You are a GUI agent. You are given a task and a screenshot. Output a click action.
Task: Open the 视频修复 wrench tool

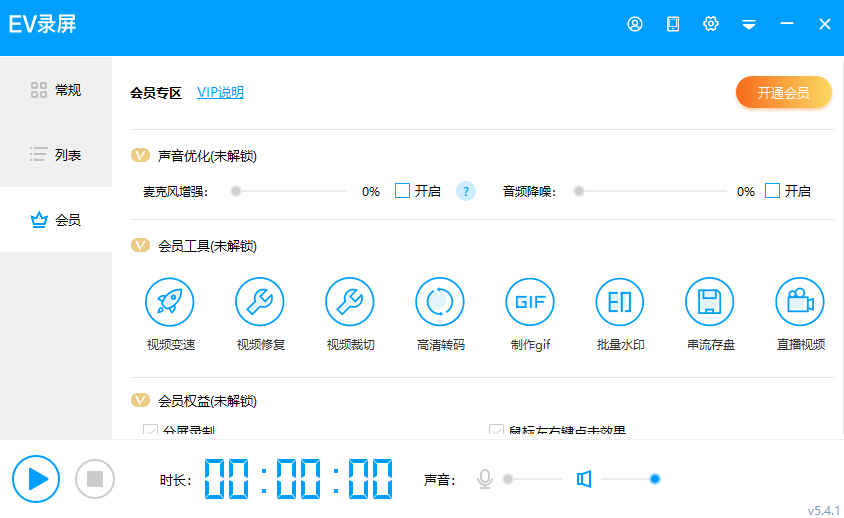[x=260, y=301]
